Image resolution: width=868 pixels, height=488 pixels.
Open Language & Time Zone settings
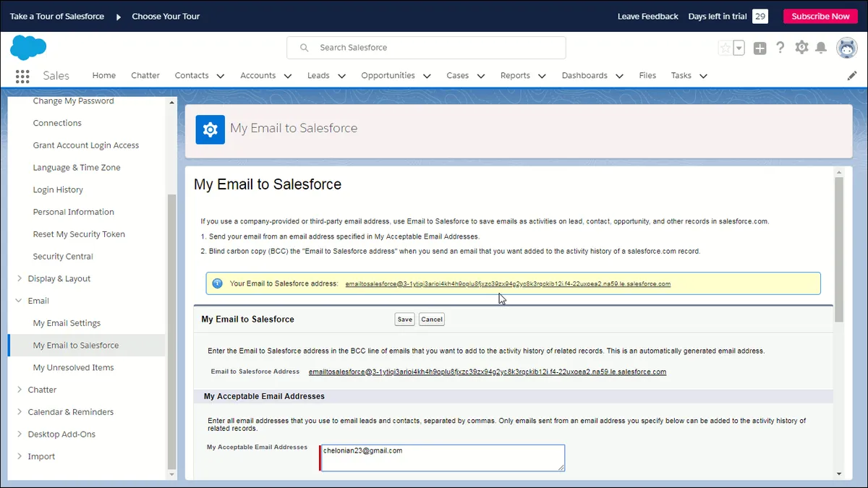(77, 168)
